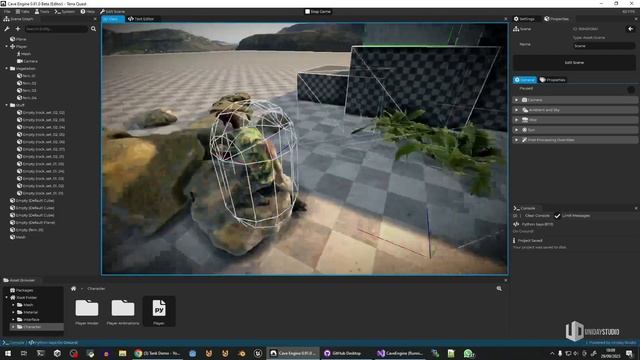Open the Visual Studio CaveEngine taskbar item
This screenshot has height=360, width=640.
click(400, 353)
